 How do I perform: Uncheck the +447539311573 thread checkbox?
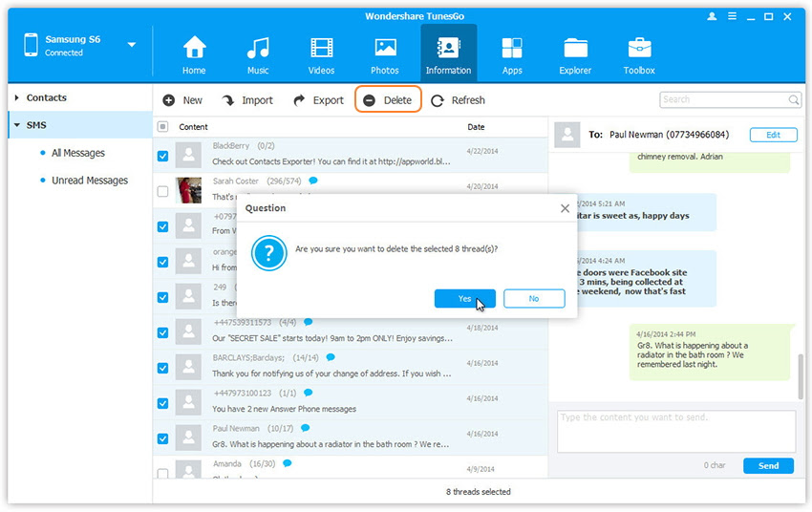pos(162,332)
